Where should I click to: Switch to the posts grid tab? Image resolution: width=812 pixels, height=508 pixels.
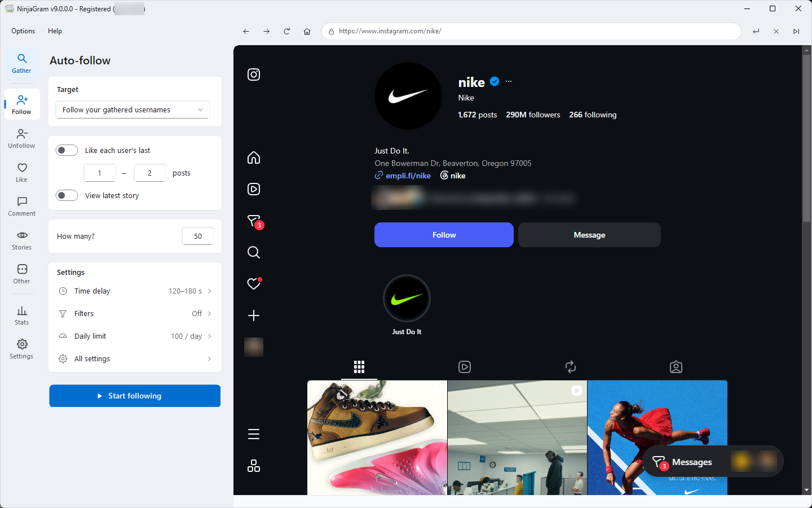pyautogui.click(x=359, y=367)
